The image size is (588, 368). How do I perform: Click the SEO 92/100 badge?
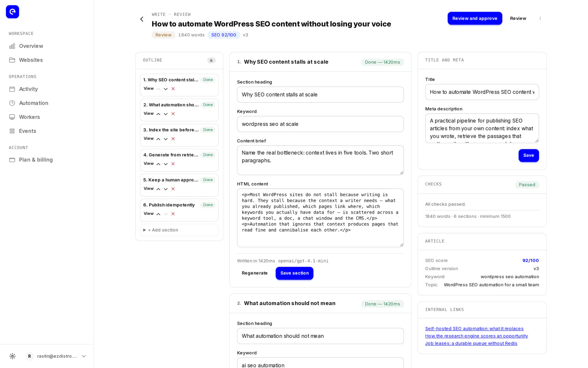(x=223, y=35)
